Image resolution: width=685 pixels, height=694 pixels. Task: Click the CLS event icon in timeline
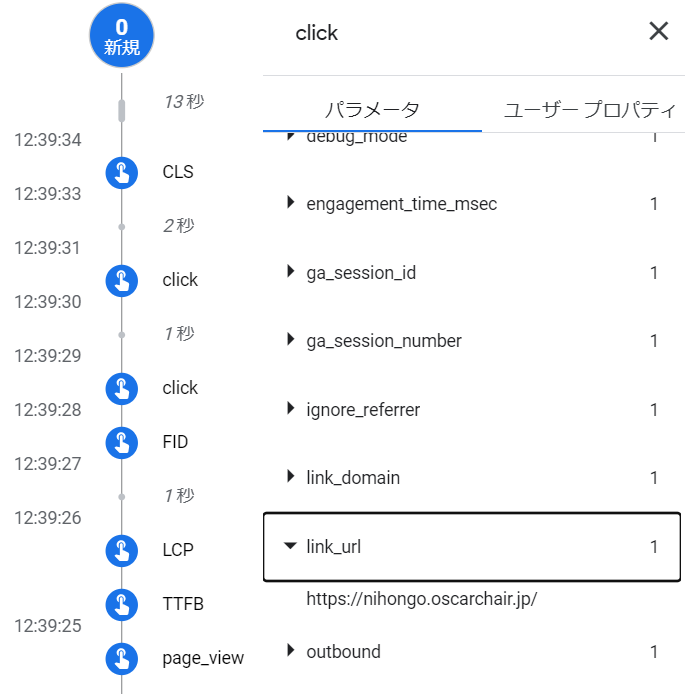tap(121, 172)
